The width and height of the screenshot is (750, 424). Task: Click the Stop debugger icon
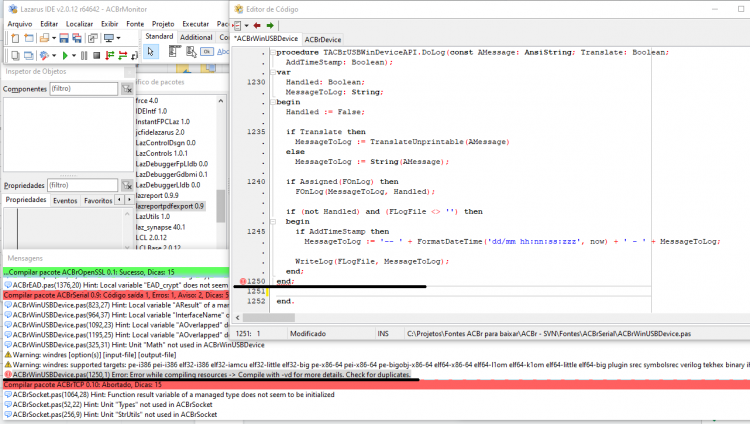tap(96, 56)
